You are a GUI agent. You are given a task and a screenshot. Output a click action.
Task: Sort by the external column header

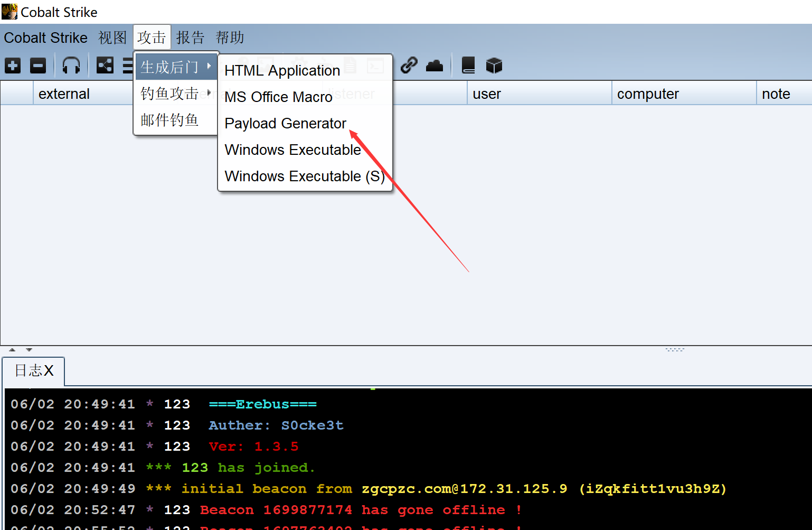[x=83, y=94]
